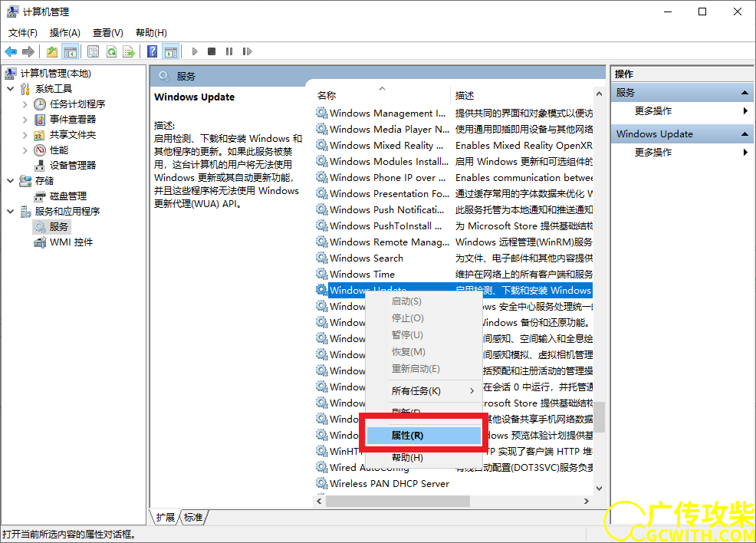
Task: Click the horizontal scrollbar right arrow
Action: click(587, 502)
